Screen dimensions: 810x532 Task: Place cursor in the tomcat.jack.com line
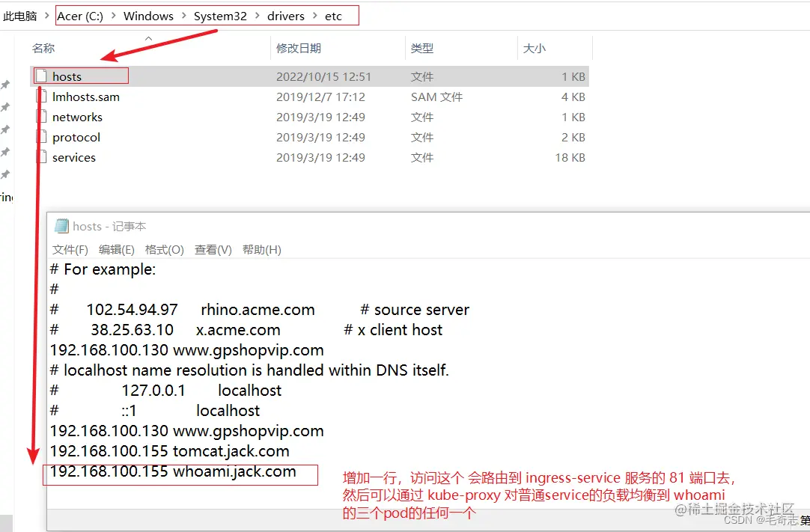169,451
